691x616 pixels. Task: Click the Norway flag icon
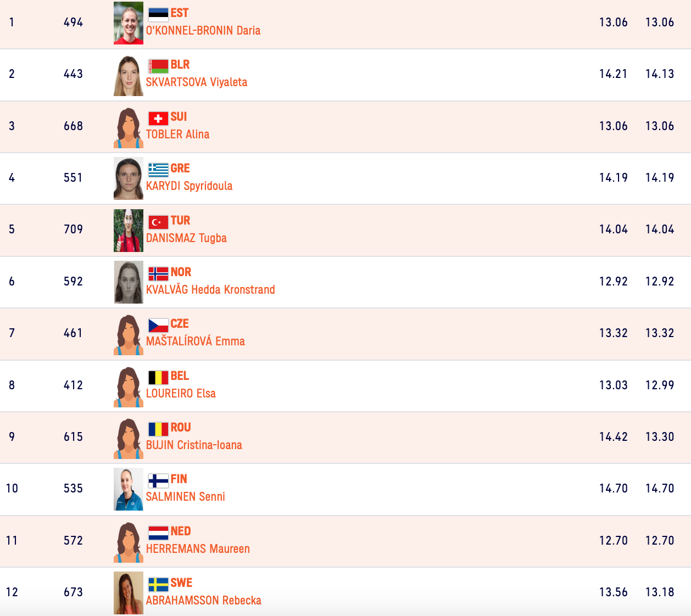(158, 273)
